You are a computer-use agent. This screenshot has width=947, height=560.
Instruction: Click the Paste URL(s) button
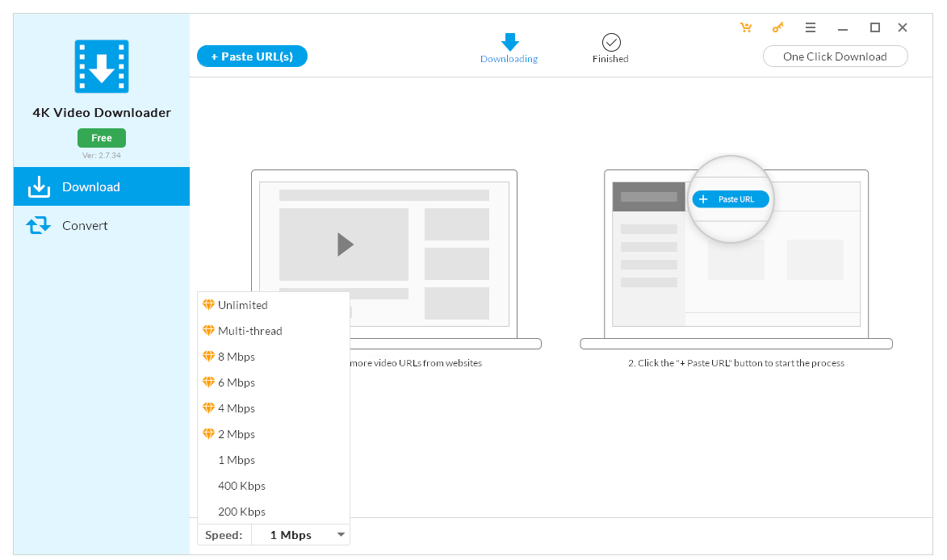252,56
